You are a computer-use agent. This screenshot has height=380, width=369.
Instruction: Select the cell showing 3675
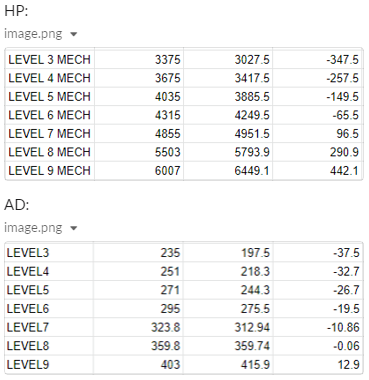click(x=139, y=78)
